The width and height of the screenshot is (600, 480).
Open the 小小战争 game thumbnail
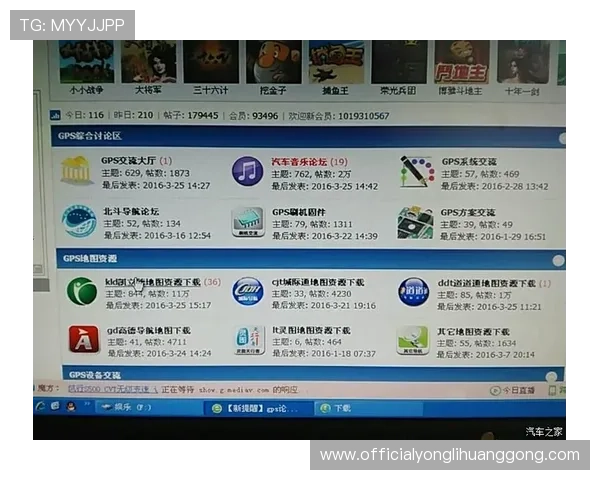(x=86, y=62)
